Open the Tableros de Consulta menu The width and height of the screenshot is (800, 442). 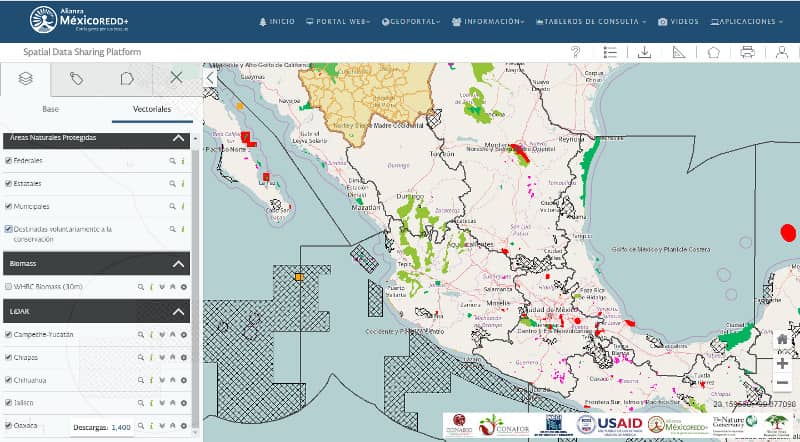point(591,21)
